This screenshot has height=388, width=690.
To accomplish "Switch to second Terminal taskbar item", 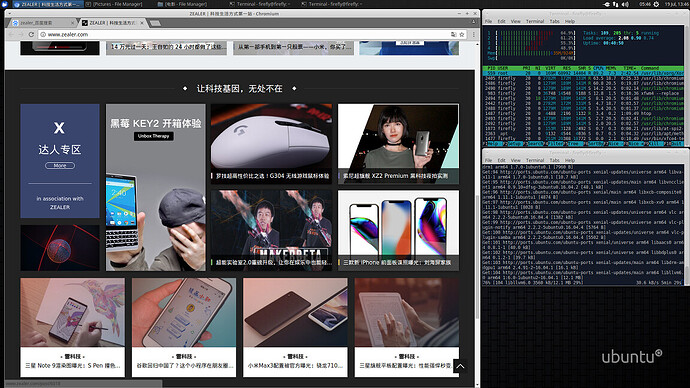I will (x=332, y=4).
